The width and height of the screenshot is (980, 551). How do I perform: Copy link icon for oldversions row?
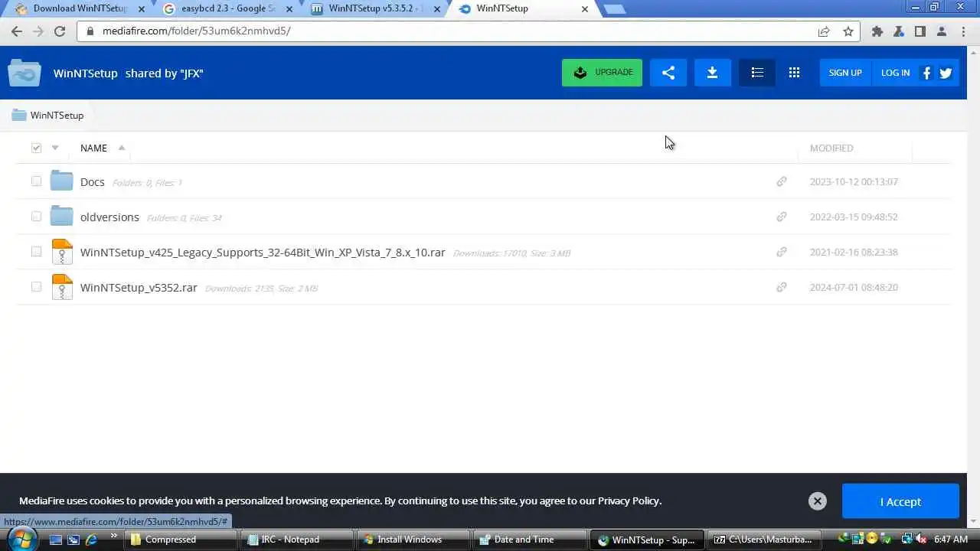pos(782,217)
